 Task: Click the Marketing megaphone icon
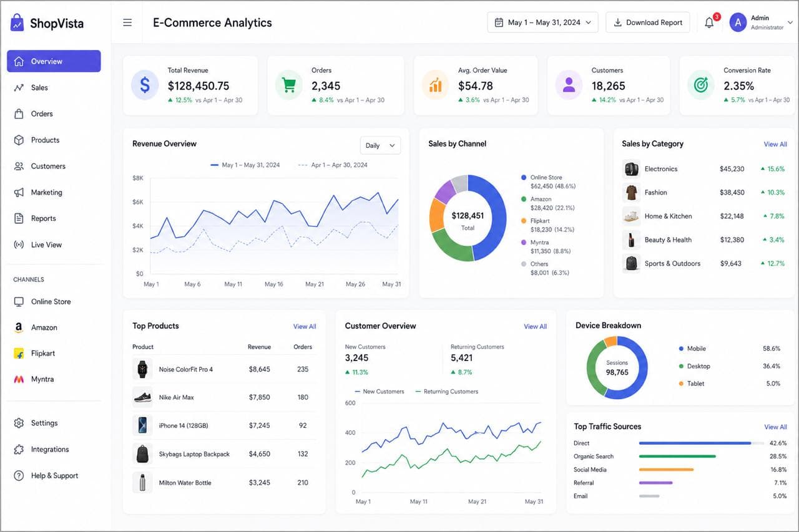click(x=19, y=192)
